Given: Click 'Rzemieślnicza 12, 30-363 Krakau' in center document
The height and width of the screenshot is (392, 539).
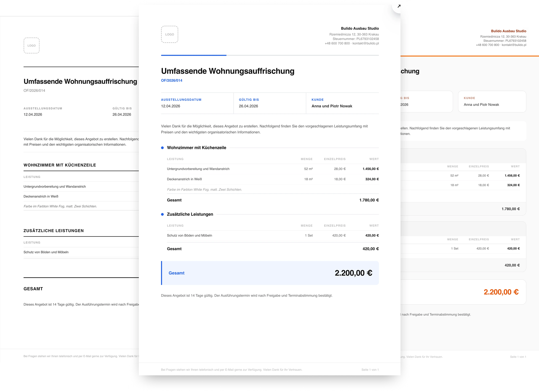Looking at the screenshot, I should point(354,34).
